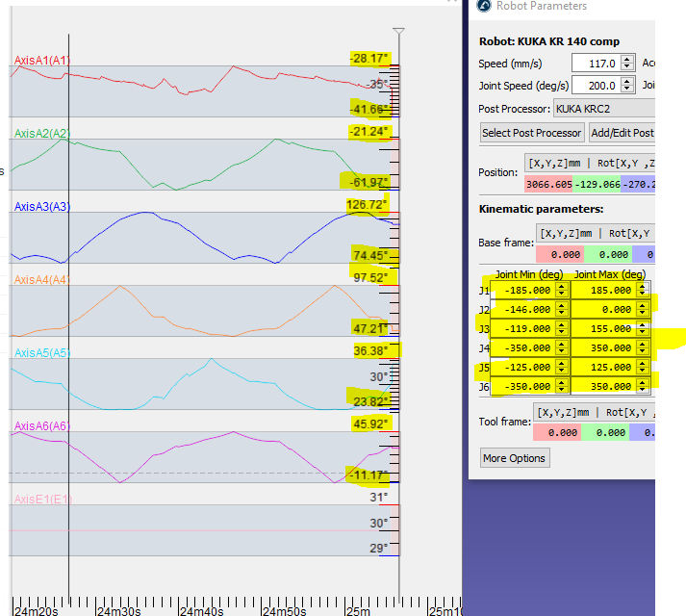Click Tool frame Y value 0.000
Viewport: 686px width, 616px height.
click(x=605, y=432)
